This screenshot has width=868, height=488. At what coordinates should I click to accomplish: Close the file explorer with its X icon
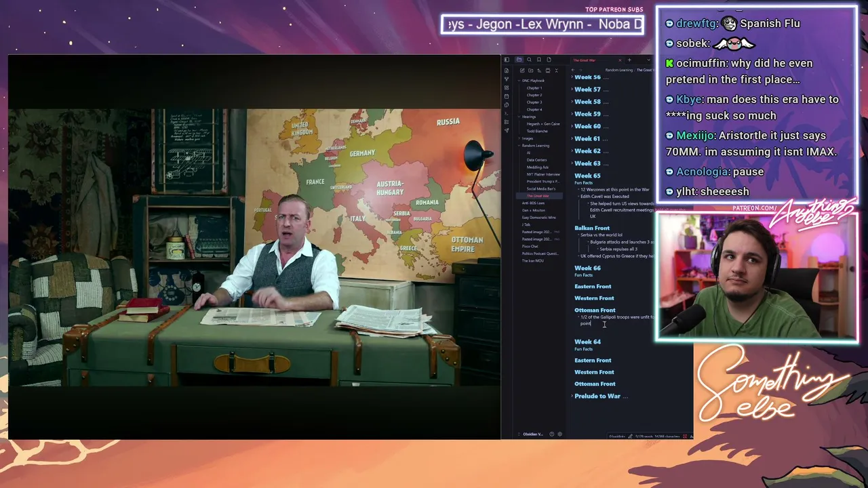click(557, 70)
